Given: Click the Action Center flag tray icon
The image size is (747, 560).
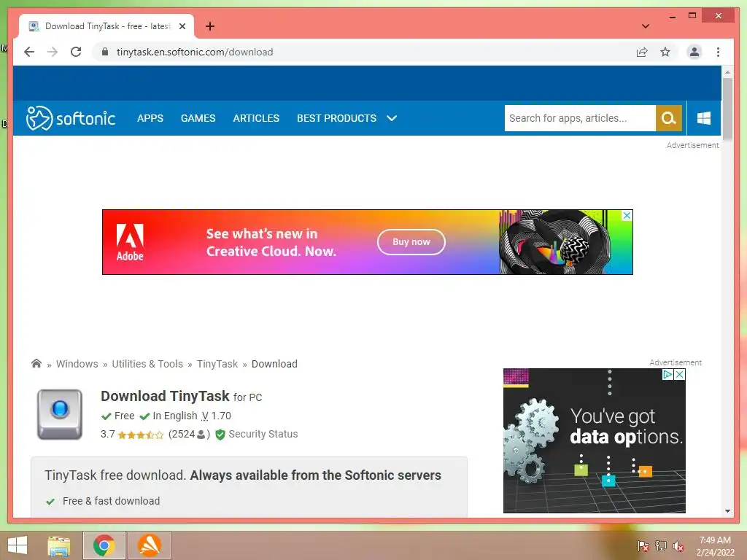Looking at the screenshot, I should pyautogui.click(x=643, y=546).
